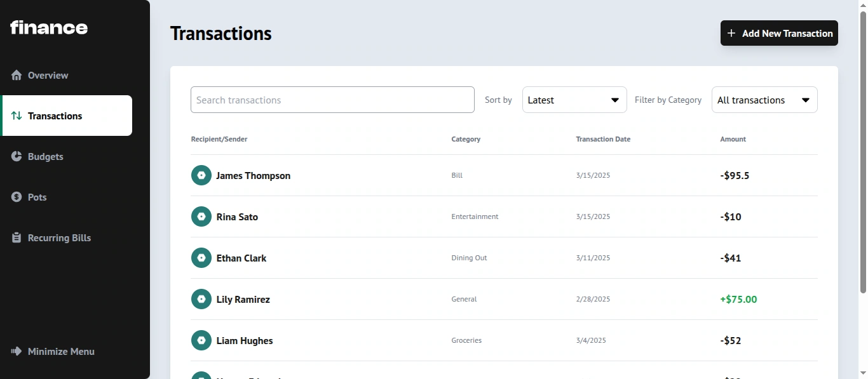Click Liam Hughes's avatar icon
Viewport: 868px width, 379px height.
201,340
